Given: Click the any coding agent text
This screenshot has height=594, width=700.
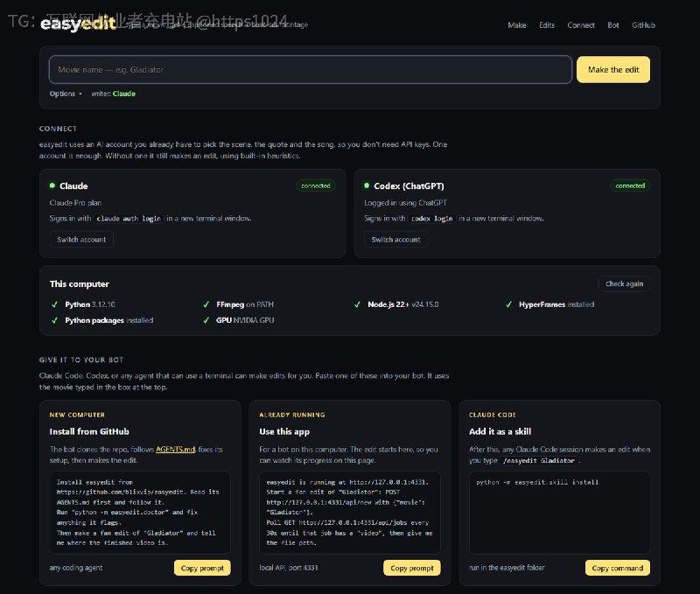Looking at the screenshot, I should tap(76, 568).
